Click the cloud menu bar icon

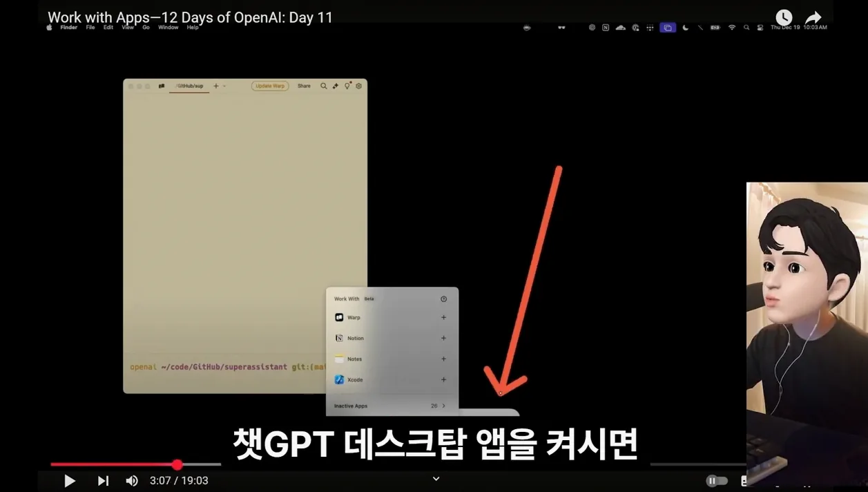point(620,28)
